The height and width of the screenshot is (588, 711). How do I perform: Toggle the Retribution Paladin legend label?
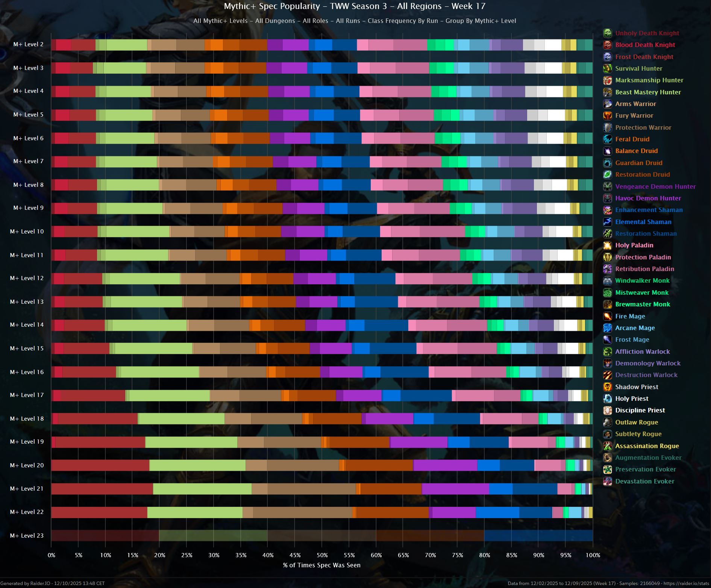[644, 269]
